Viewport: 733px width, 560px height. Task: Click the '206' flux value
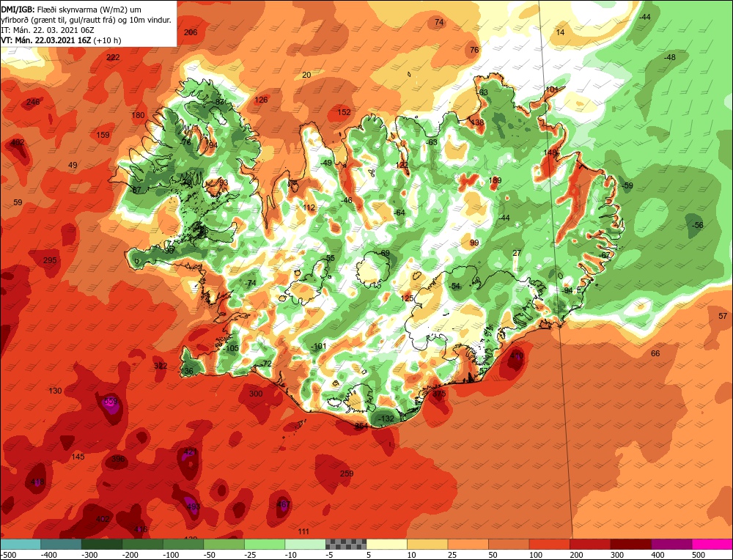tap(191, 32)
